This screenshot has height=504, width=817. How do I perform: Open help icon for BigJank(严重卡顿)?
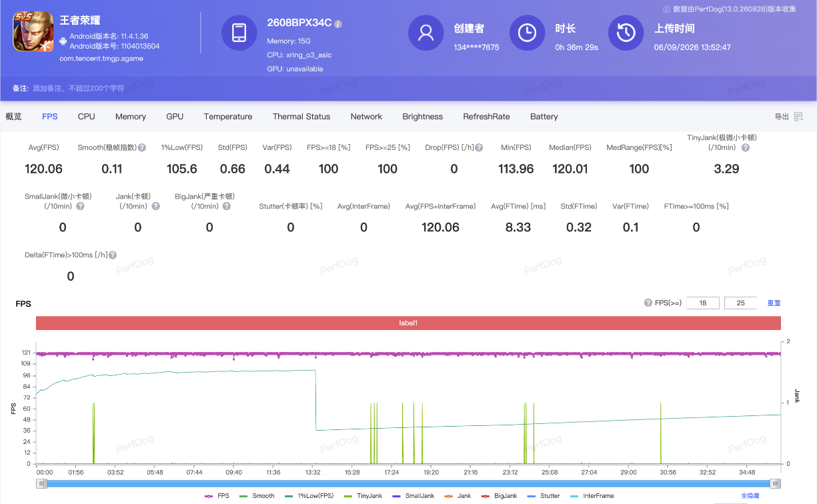coord(227,206)
